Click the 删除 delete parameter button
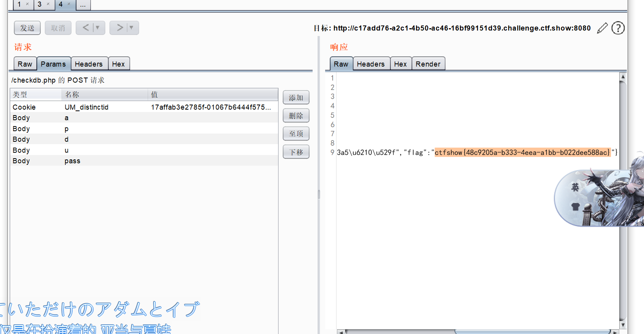Screen dimensions: 644x334 click(296, 116)
